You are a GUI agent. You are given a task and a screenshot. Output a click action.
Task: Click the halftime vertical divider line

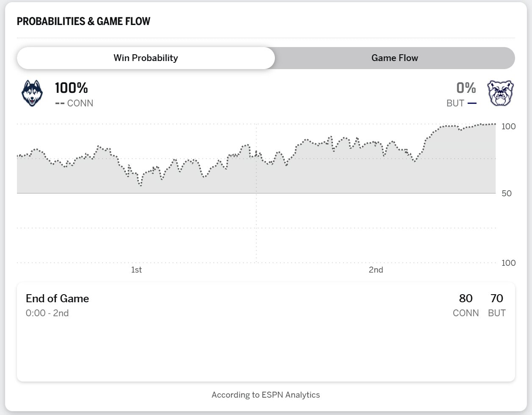click(x=256, y=220)
